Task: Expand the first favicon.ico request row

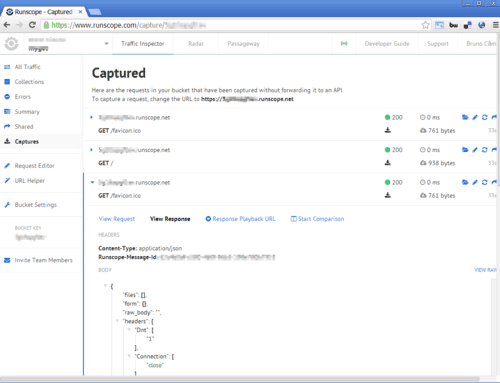Action: point(91,117)
